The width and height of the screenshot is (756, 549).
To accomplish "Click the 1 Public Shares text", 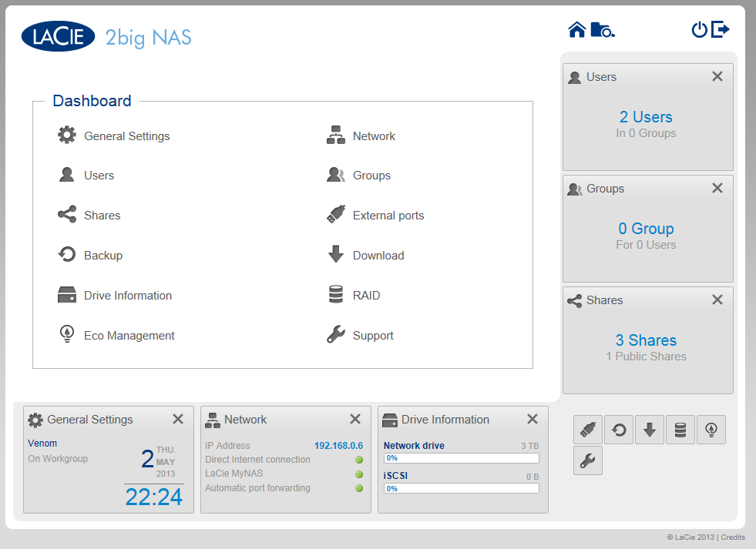I will (x=646, y=357).
